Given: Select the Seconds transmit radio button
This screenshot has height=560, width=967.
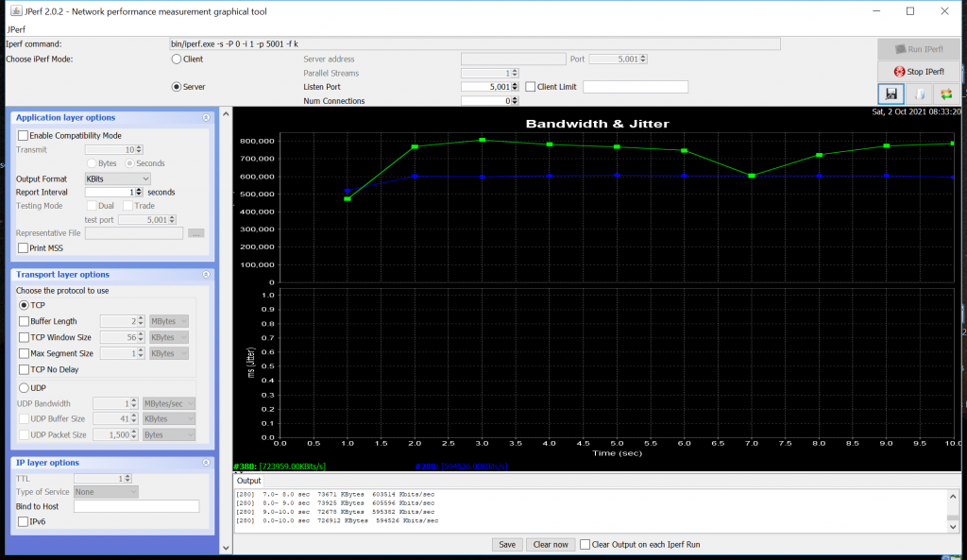Looking at the screenshot, I should point(129,163).
